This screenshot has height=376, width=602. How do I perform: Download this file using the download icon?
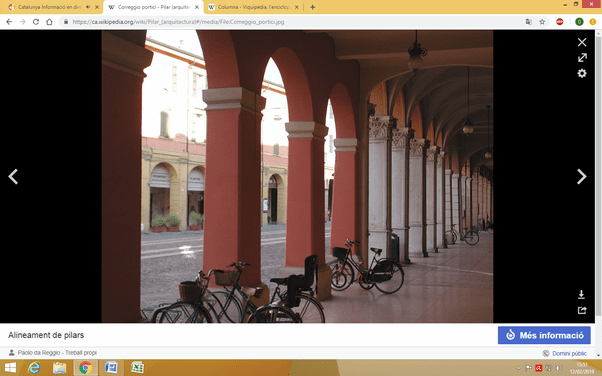pyautogui.click(x=581, y=295)
